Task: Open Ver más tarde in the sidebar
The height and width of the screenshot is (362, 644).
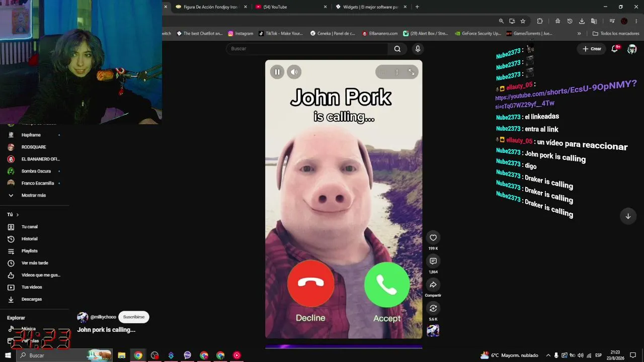Action: (x=34, y=263)
